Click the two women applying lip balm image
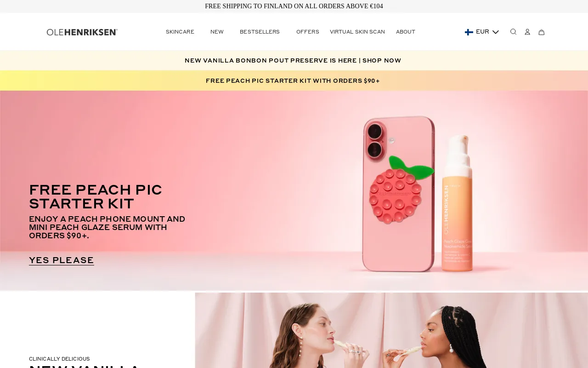This screenshot has width=588, height=368. [391, 330]
